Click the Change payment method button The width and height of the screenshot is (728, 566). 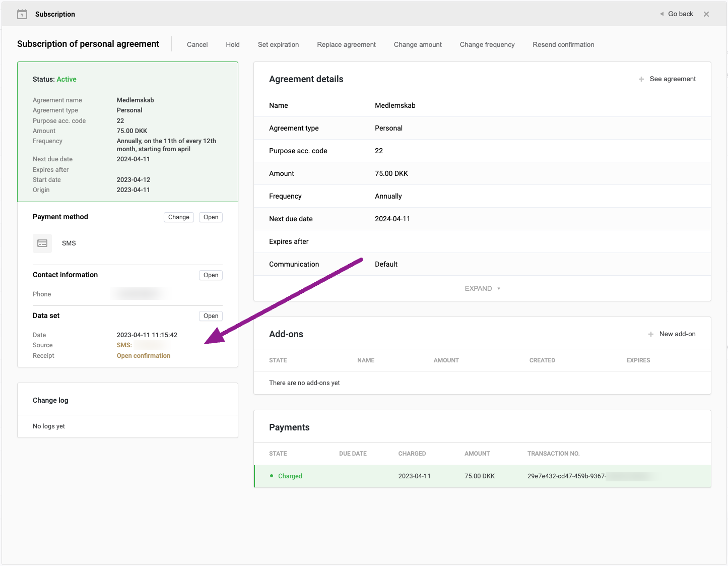tap(179, 217)
